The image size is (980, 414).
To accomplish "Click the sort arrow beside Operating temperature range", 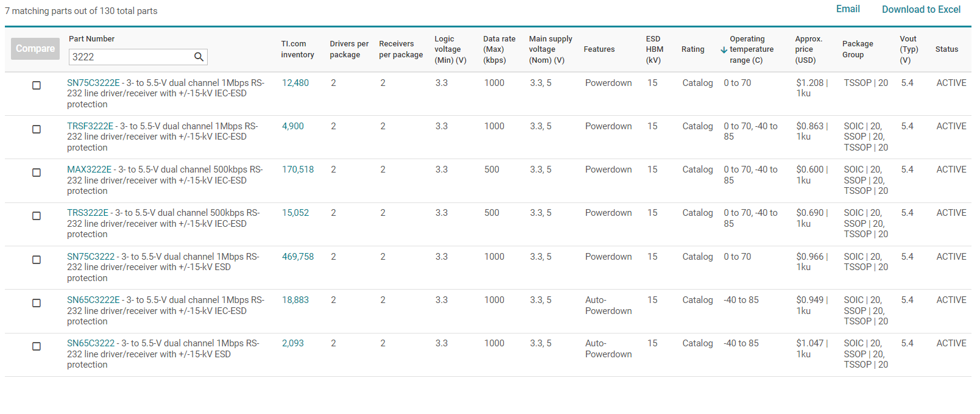I will [x=724, y=50].
